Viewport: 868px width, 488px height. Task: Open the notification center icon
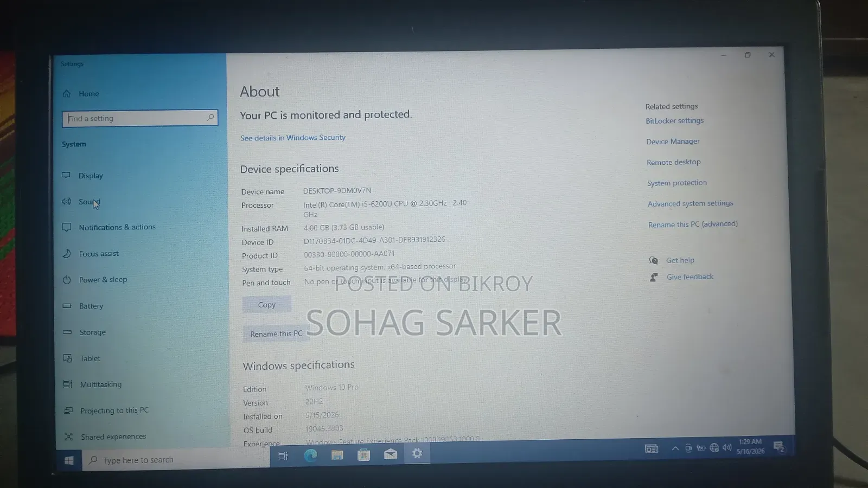pyautogui.click(x=779, y=447)
